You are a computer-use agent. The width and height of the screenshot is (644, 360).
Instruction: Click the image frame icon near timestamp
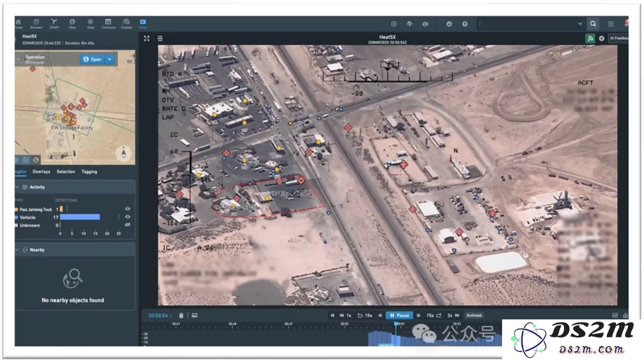pos(194,316)
